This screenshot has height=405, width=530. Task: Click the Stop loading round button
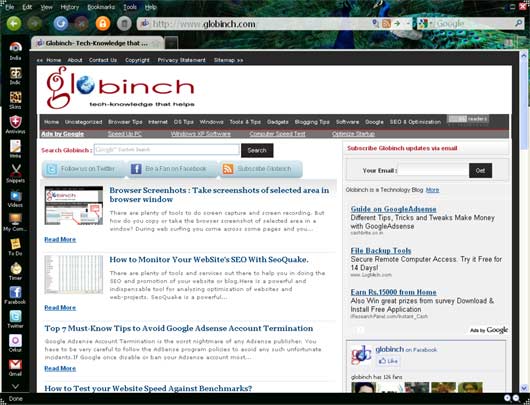(81, 24)
